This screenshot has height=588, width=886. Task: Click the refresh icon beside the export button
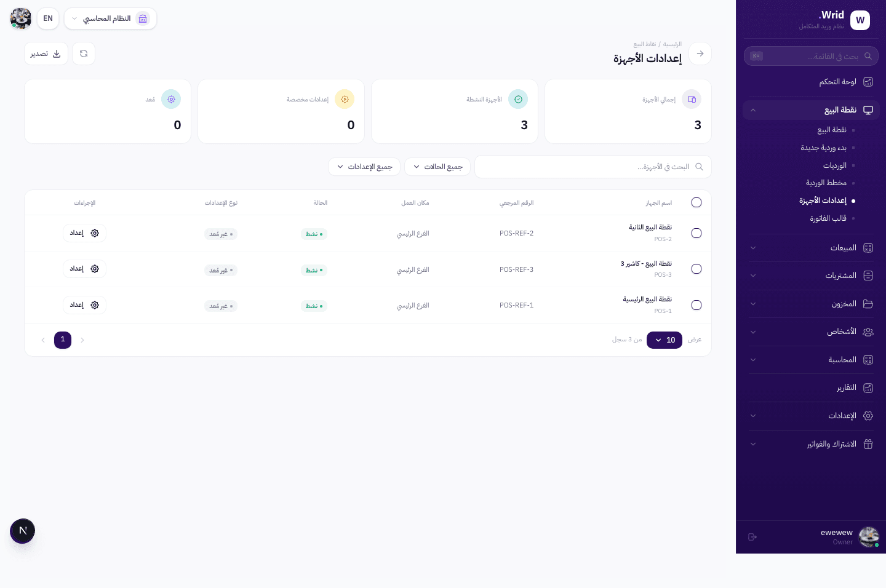(x=84, y=54)
